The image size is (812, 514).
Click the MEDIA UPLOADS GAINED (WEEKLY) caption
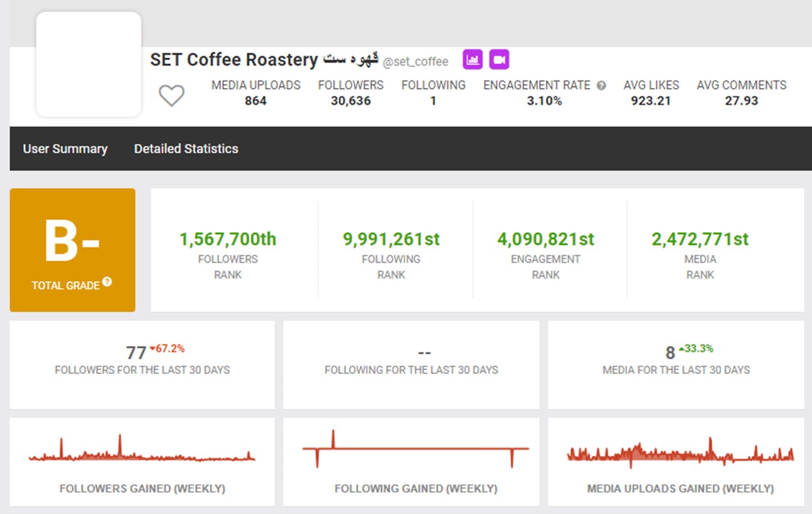681,488
